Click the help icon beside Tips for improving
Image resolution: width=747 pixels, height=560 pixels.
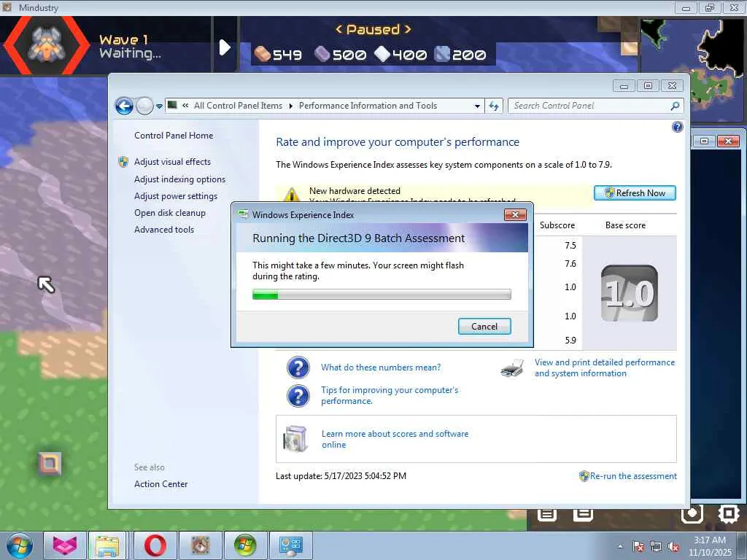(x=298, y=396)
